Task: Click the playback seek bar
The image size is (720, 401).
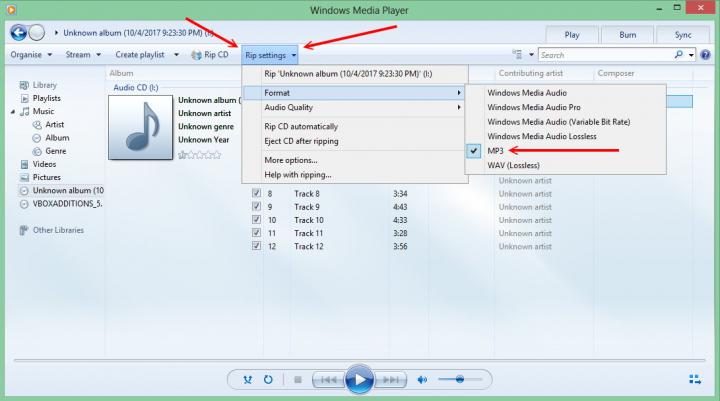Action: (x=359, y=361)
